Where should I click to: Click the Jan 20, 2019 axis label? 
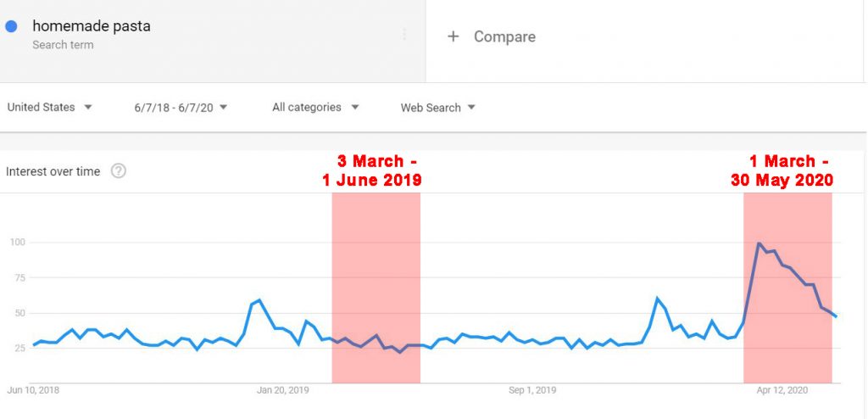[x=282, y=390]
